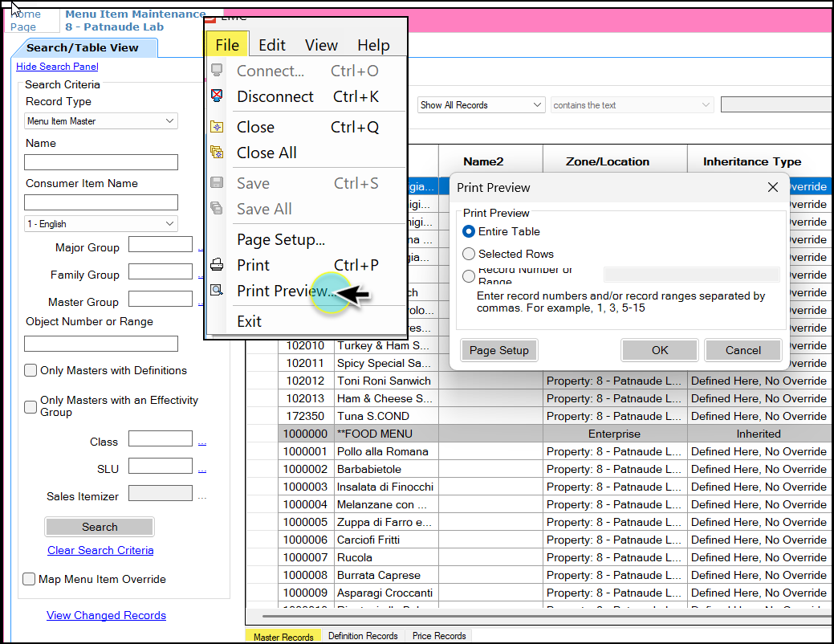The height and width of the screenshot is (644, 834).
Task: Click the Connect icon in File menu
Action: pyautogui.click(x=217, y=70)
